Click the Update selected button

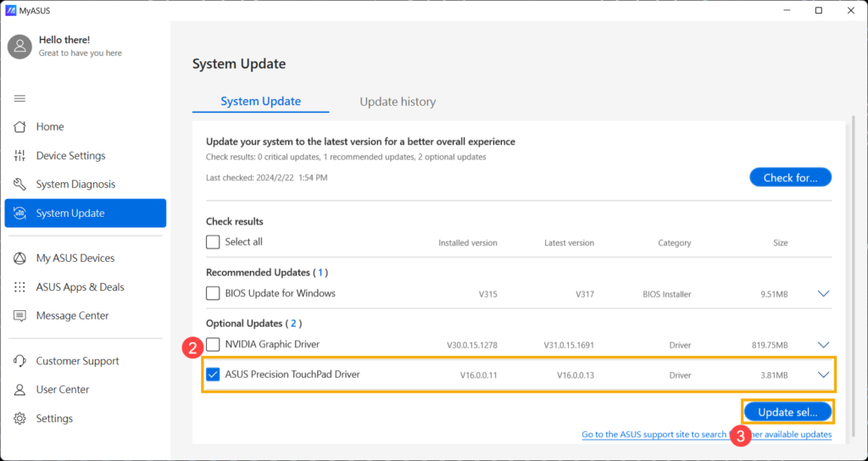point(787,413)
